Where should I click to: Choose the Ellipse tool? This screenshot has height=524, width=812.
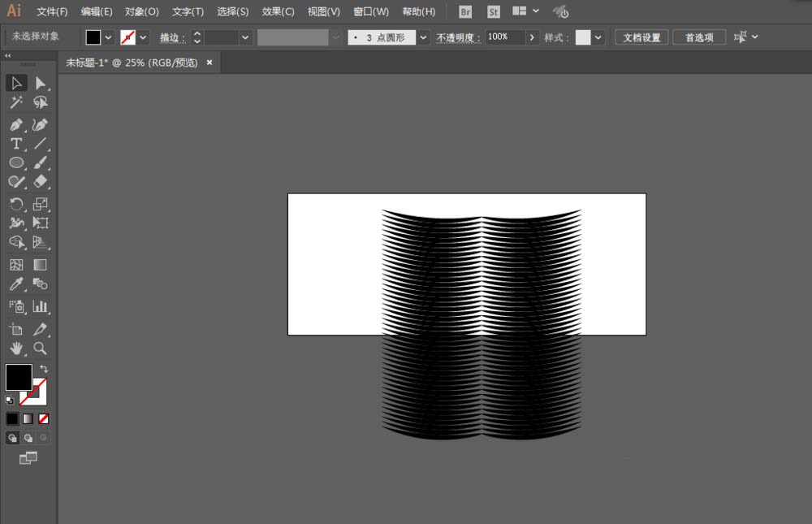pos(15,162)
